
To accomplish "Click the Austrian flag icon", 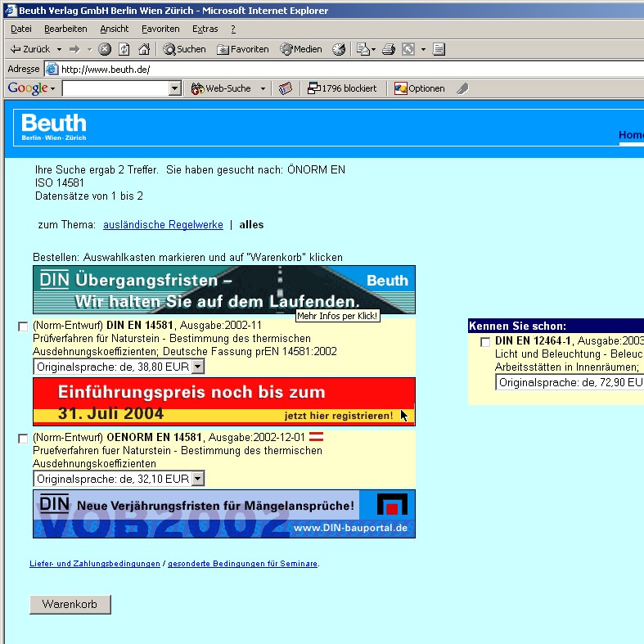I will [x=316, y=437].
